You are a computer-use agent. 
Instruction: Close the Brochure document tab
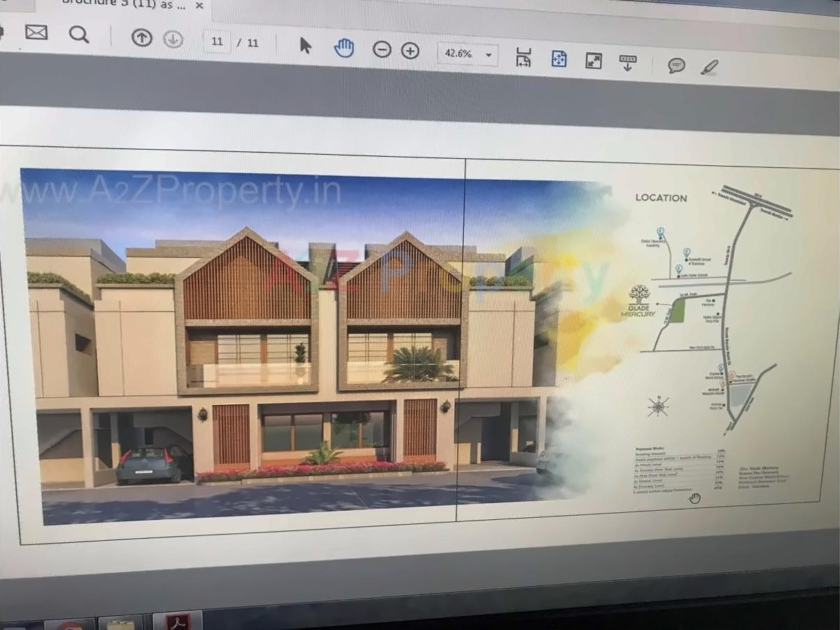[x=199, y=6]
